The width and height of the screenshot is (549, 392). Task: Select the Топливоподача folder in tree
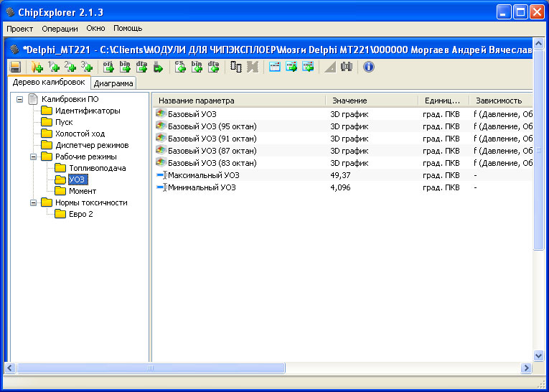[97, 168]
